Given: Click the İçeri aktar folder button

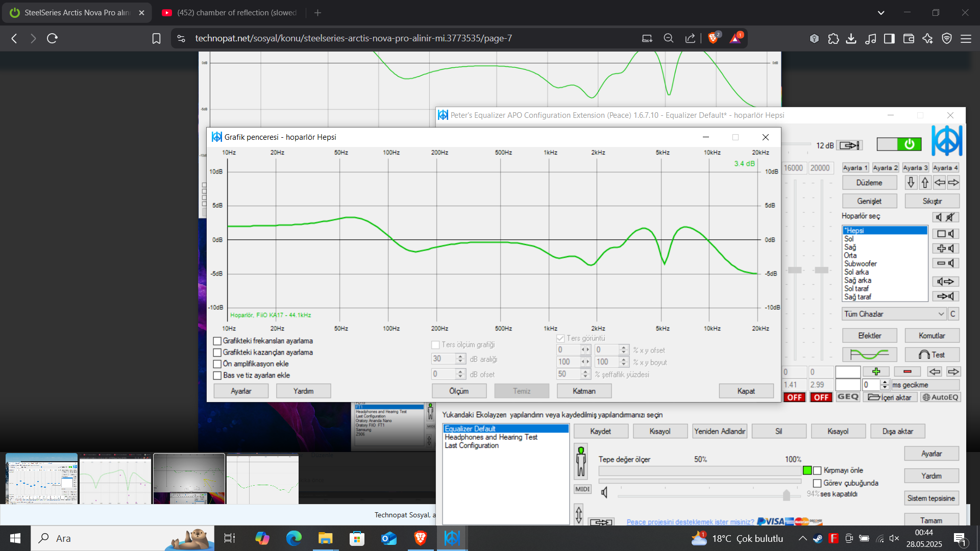Looking at the screenshot, I should [x=890, y=397].
